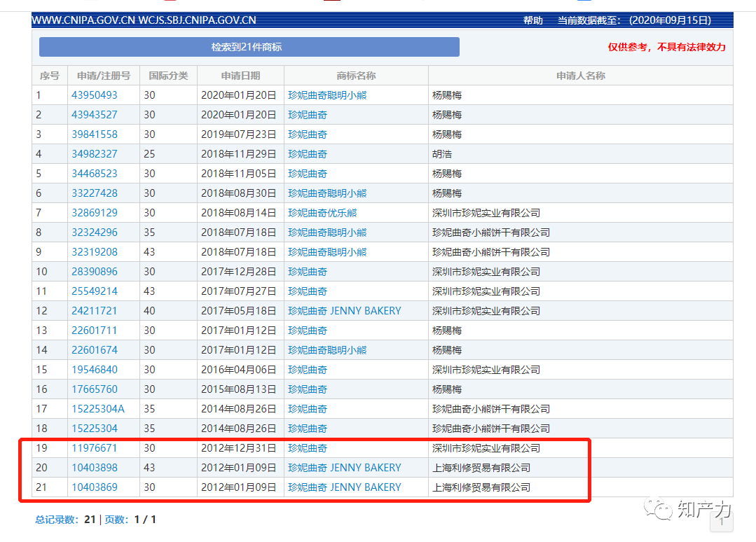Open registration number 22601674
The width and height of the screenshot is (756, 542).
tap(95, 349)
